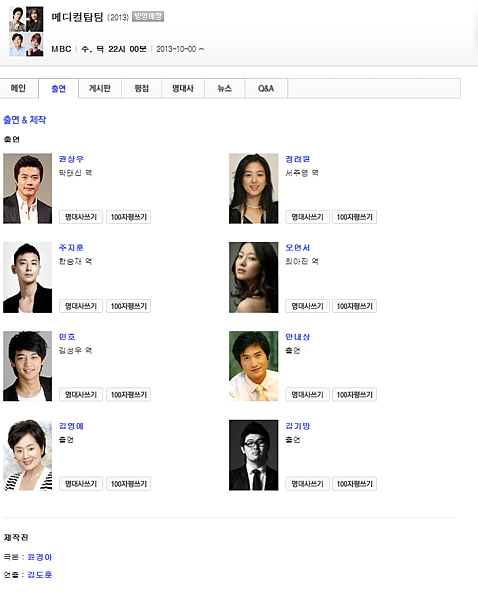Click 100자평쓰기 button for 김영애

point(129,484)
